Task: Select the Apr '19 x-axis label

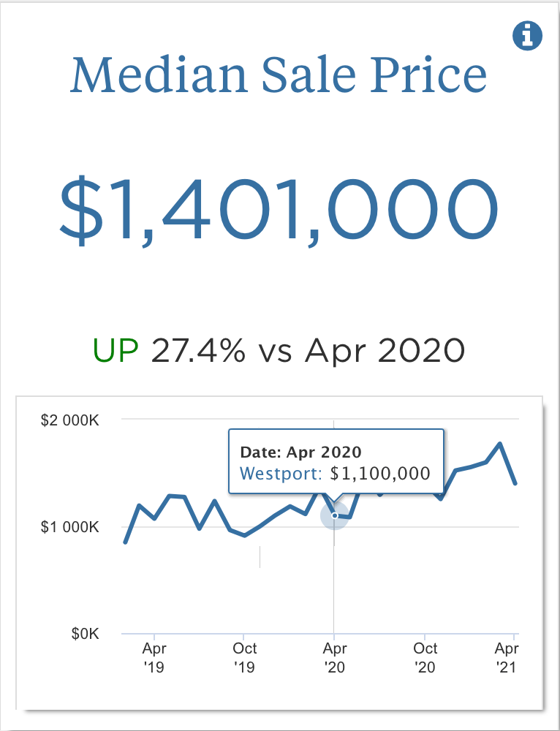Action: [x=154, y=657]
